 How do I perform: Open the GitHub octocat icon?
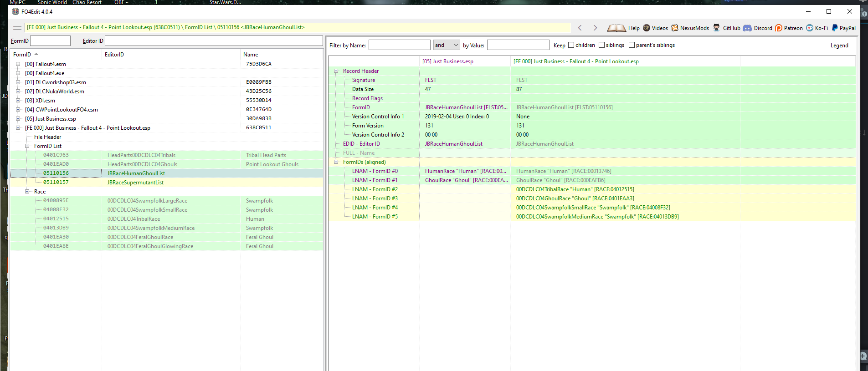[717, 28]
